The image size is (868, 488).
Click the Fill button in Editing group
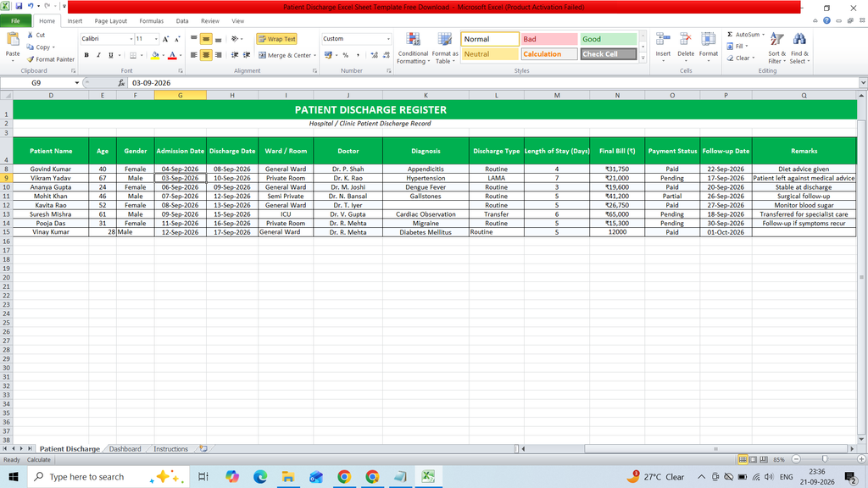click(x=737, y=46)
